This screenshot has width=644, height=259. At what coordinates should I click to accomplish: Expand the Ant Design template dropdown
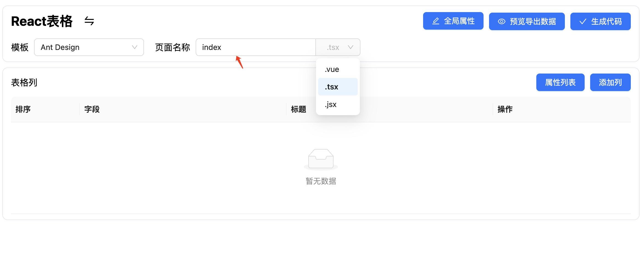pyautogui.click(x=89, y=47)
